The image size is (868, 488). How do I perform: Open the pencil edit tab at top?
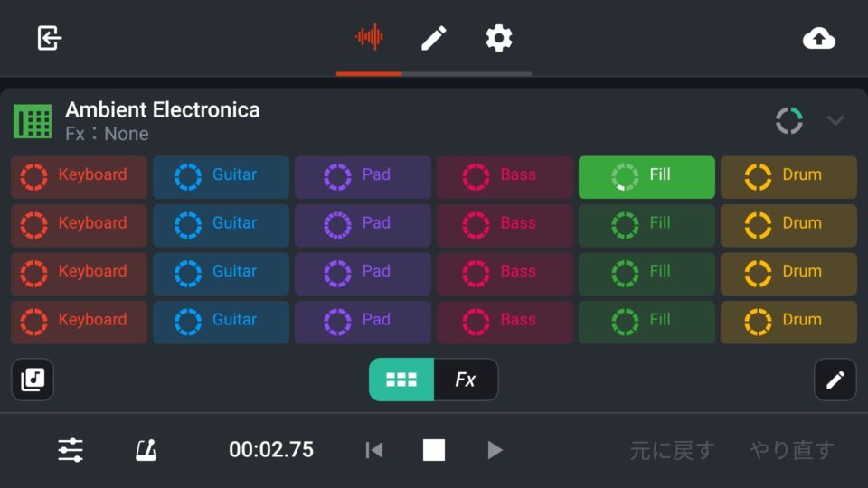pos(433,38)
